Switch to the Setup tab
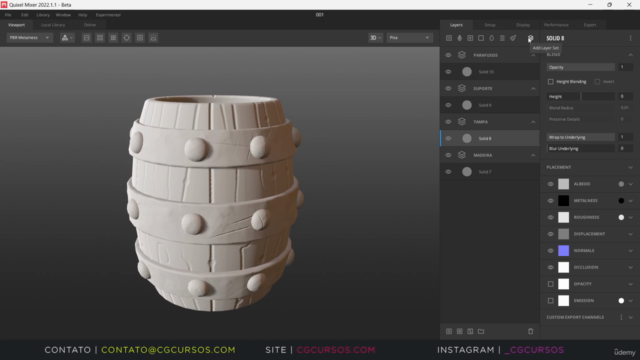The height and width of the screenshot is (360, 640). [490, 25]
